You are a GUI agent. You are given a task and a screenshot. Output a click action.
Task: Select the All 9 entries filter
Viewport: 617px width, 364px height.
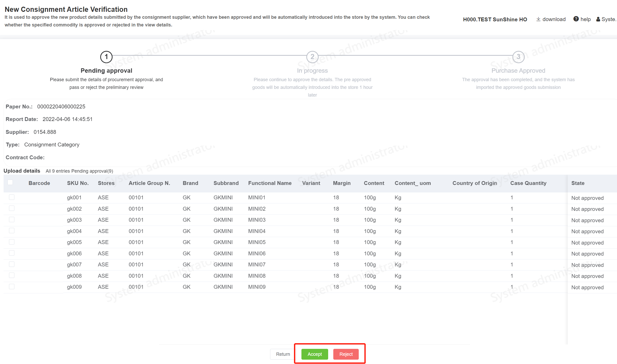(58, 171)
